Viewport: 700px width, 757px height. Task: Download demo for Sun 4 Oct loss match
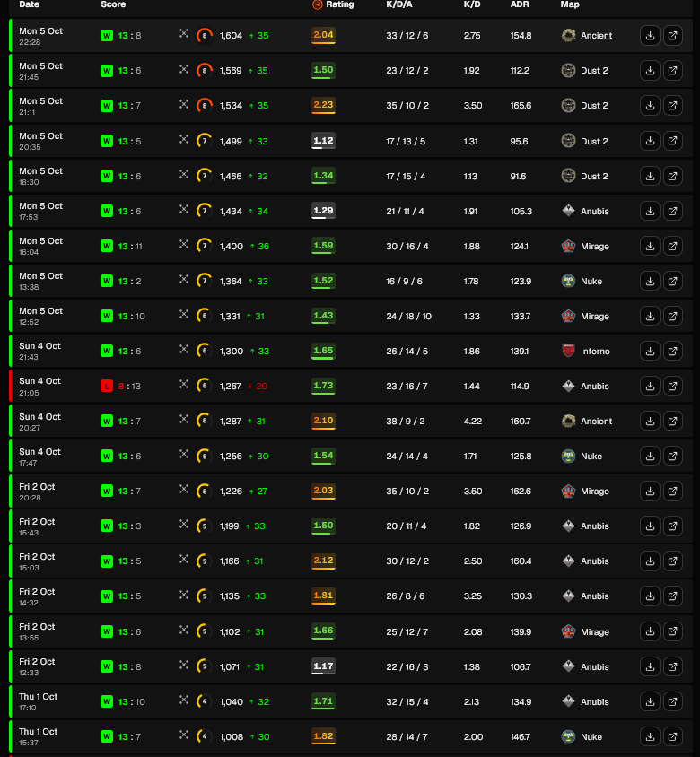pos(650,386)
